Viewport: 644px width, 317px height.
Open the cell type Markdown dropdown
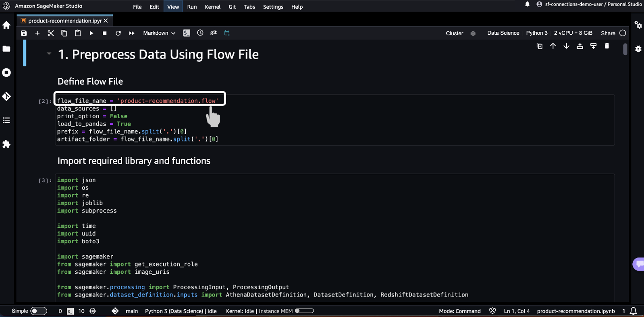click(159, 33)
